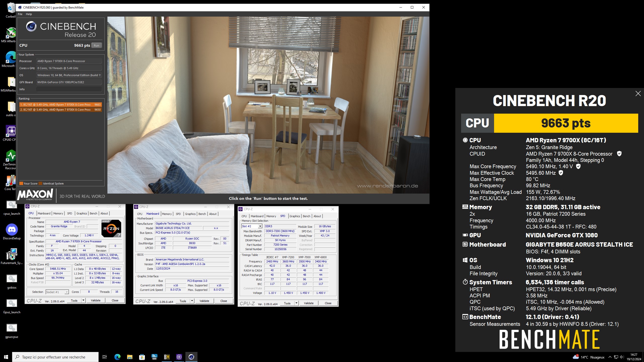
Task: Open the Bench tab in the first CPU-Z window
Action: click(x=93, y=213)
